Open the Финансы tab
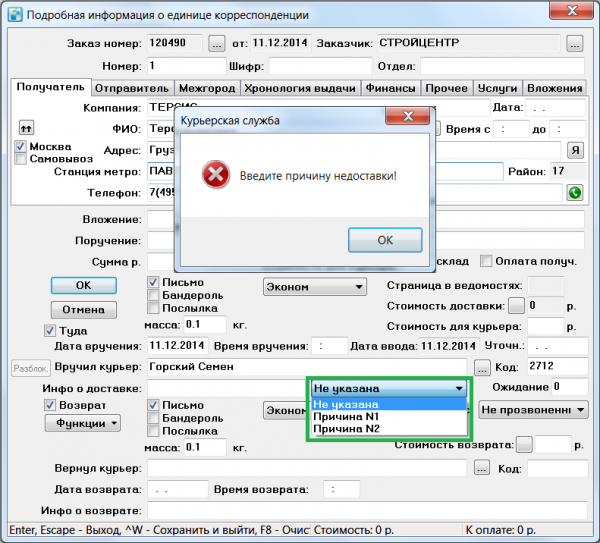 click(390, 88)
